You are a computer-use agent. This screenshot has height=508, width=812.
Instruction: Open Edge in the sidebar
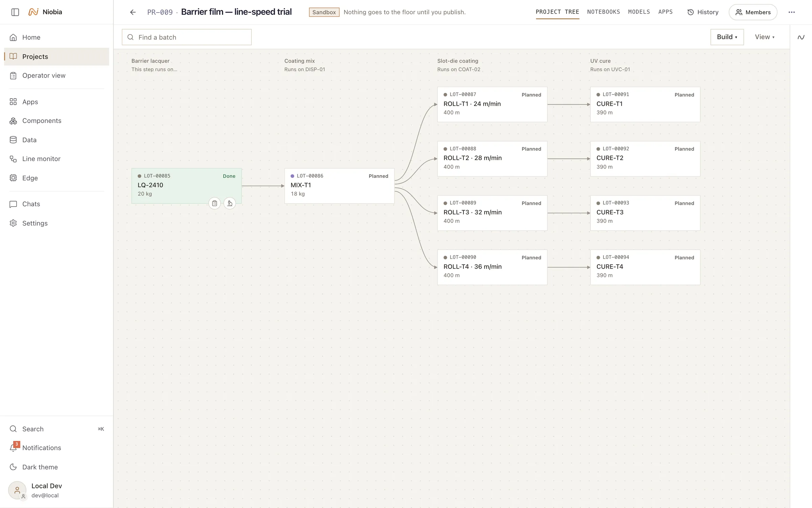[57, 178]
